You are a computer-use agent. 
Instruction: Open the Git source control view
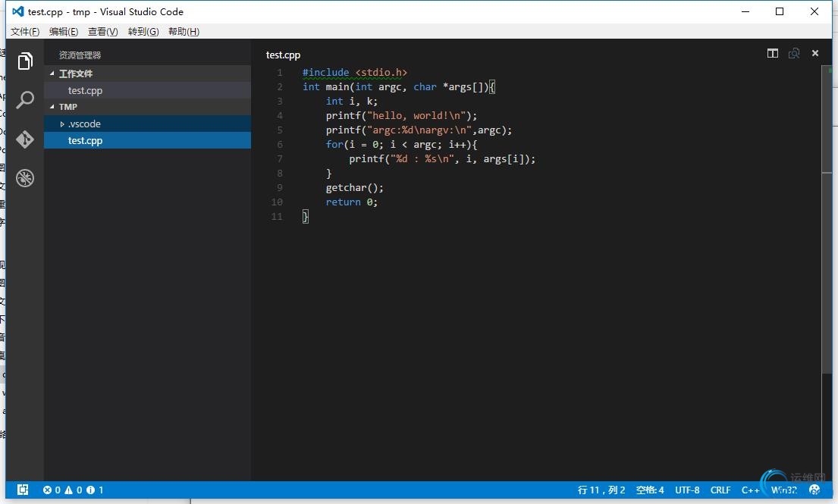pyautogui.click(x=25, y=139)
